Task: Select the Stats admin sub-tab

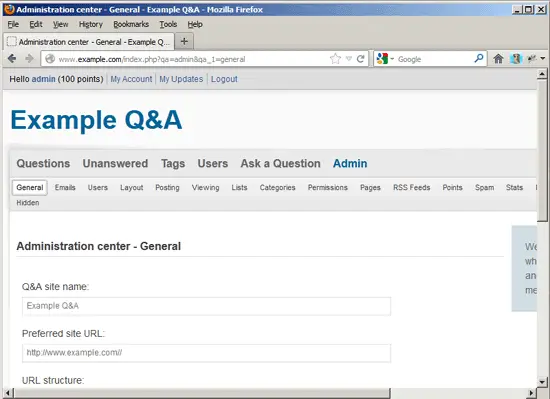Action: (x=514, y=188)
